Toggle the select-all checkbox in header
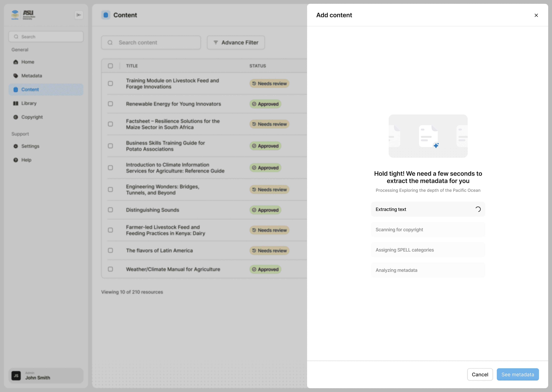 coord(110,66)
